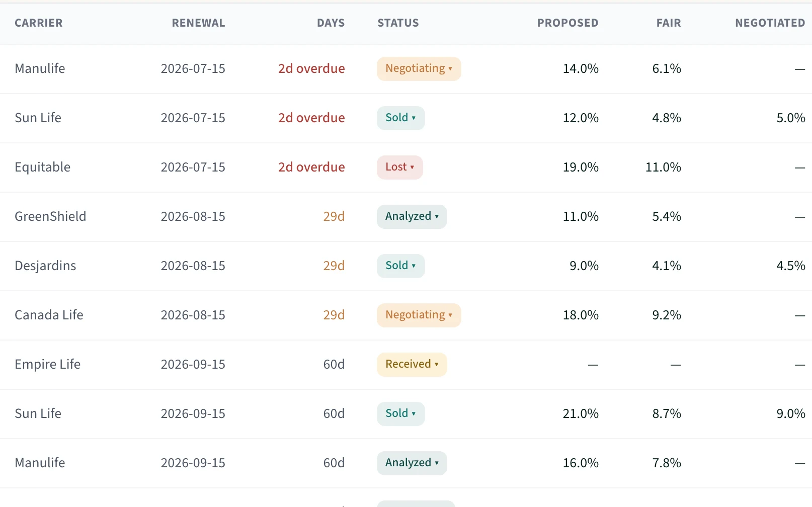Click the 4.8% fair value for Sun Life
The height and width of the screenshot is (507, 812).
(x=667, y=118)
